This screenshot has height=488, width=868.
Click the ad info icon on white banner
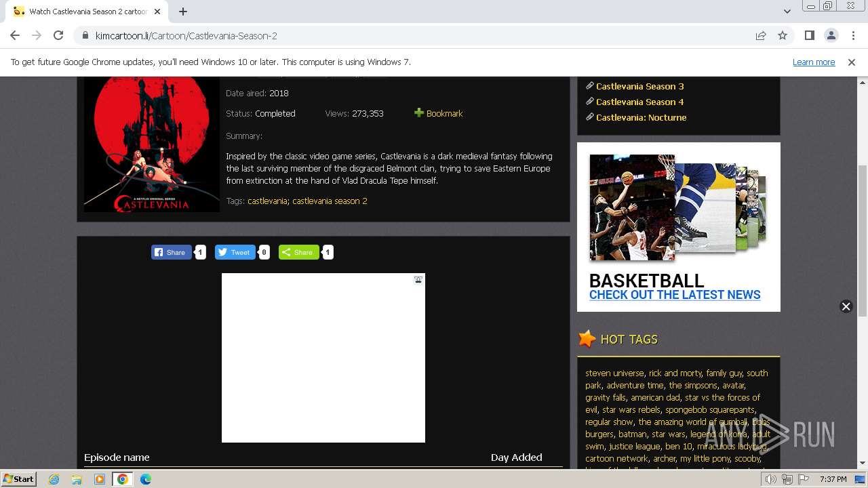click(418, 279)
